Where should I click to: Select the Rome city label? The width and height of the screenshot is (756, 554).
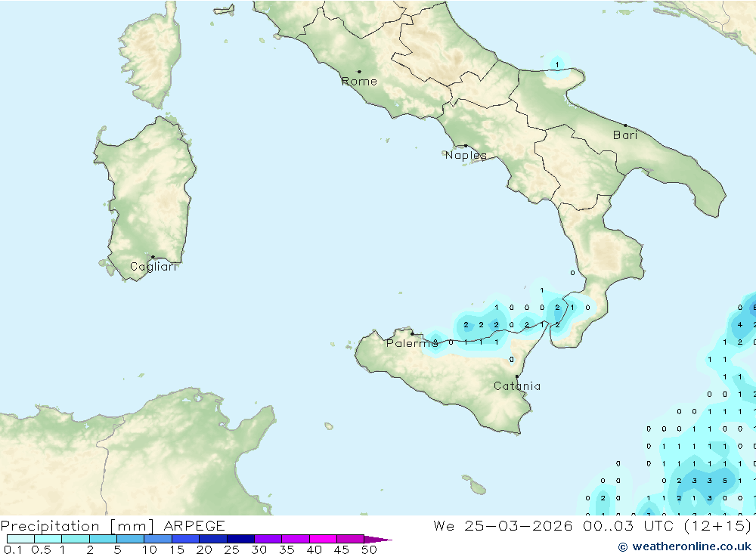(x=359, y=82)
